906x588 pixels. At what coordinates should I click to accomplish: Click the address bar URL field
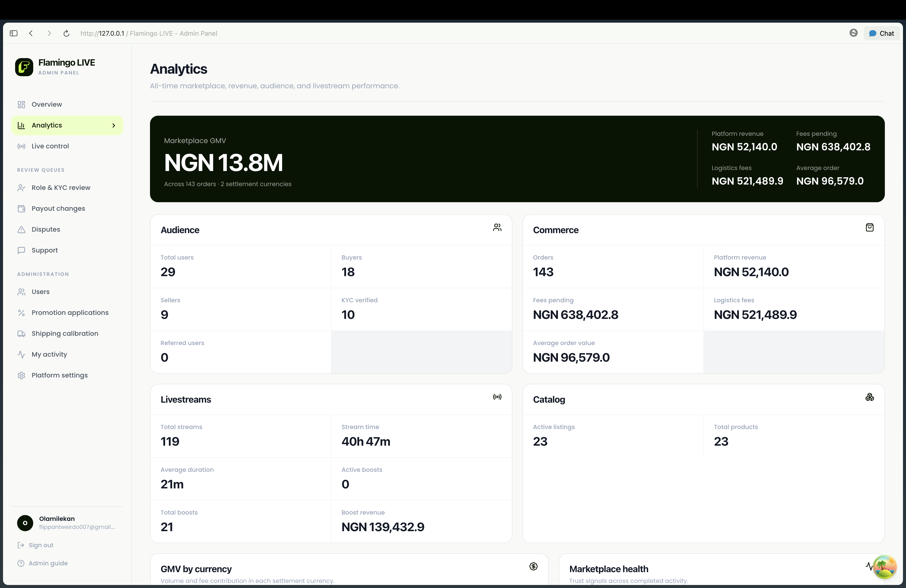tap(149, 33)
